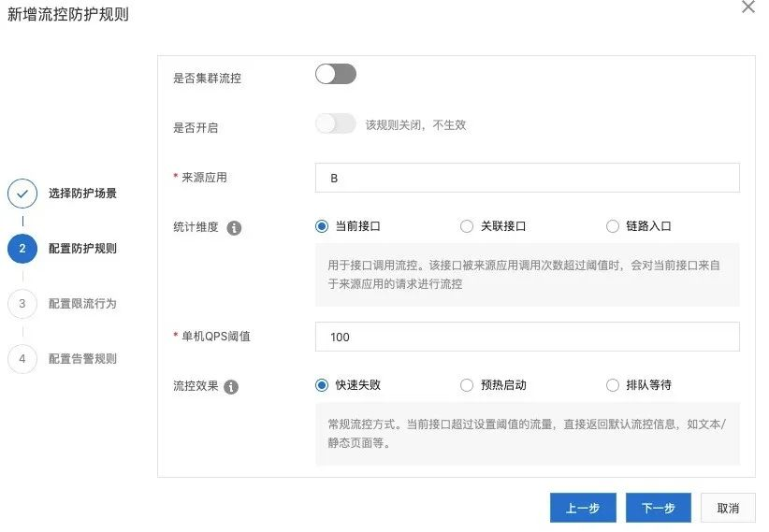Viewport: 769px width, 532px height.
Task: Choose the 预热启动 radio option
Action: (x=467, y=385)
